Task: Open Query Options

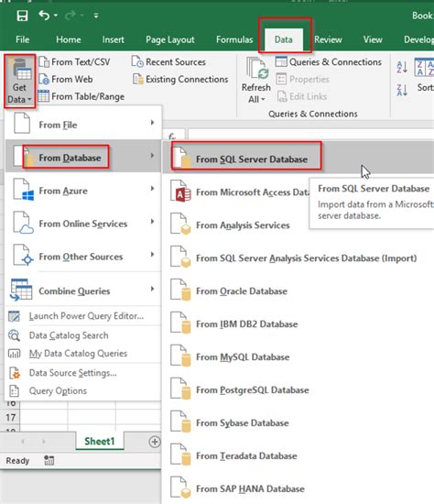Action: pyautogui.click(x=83, y=390)
